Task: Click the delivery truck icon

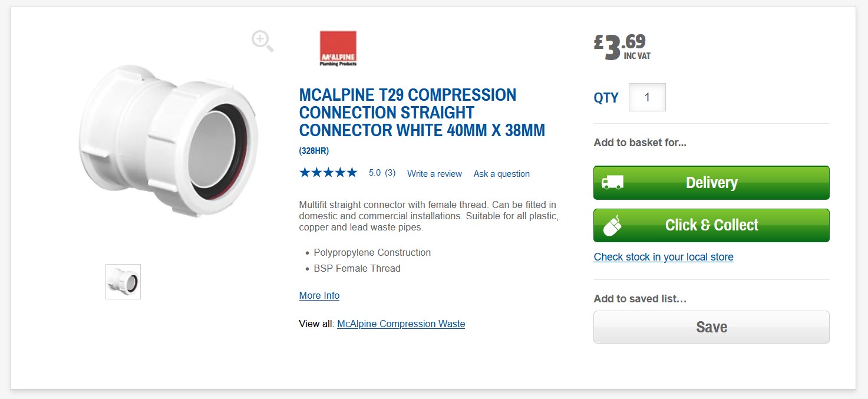Action: pos(612,183)
